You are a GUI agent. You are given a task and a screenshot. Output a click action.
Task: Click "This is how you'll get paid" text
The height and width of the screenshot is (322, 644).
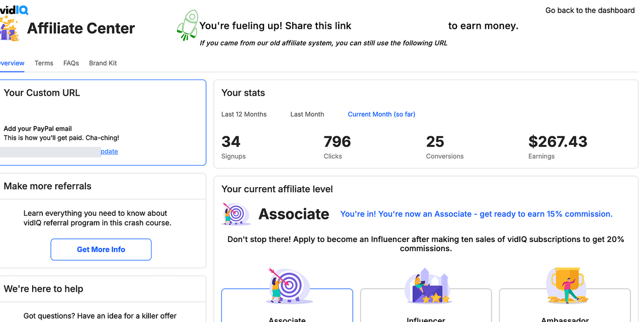[x=61, y=137]
